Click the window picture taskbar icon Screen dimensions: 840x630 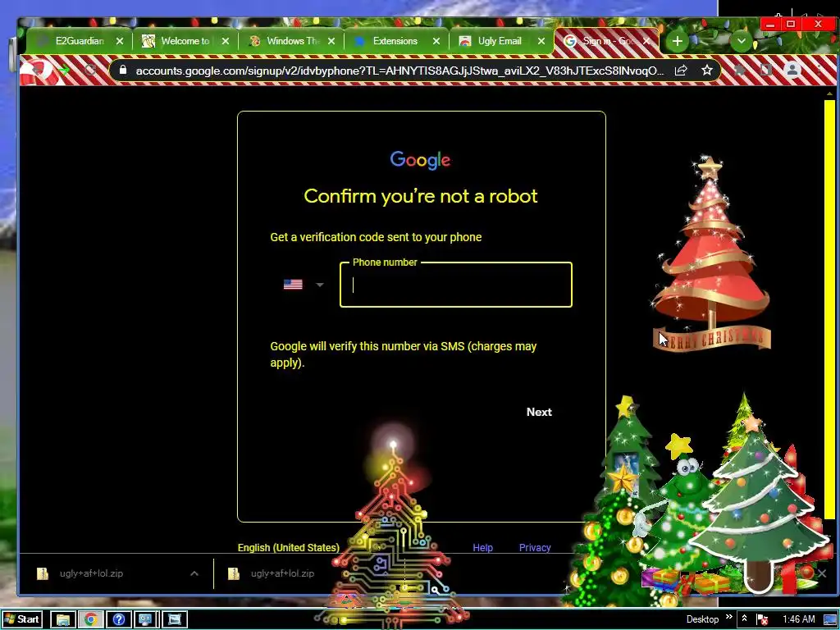click(174, 619)
